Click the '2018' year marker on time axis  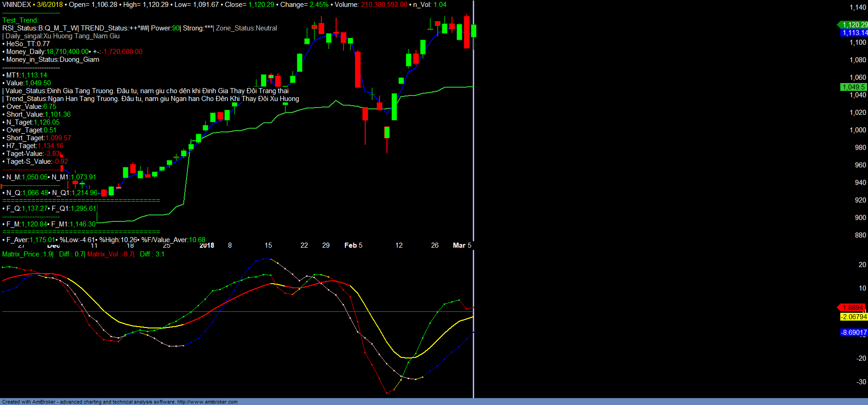pyautogui.click(x=206, y=245)
